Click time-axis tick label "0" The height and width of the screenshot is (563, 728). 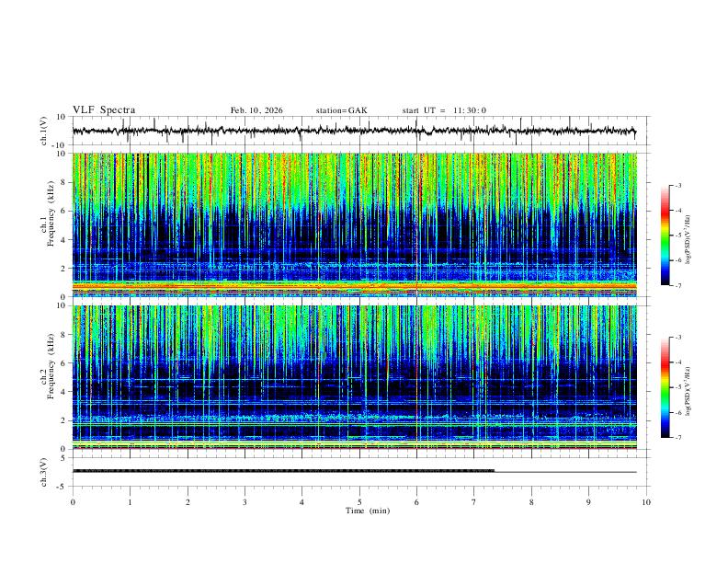[73, 502]
